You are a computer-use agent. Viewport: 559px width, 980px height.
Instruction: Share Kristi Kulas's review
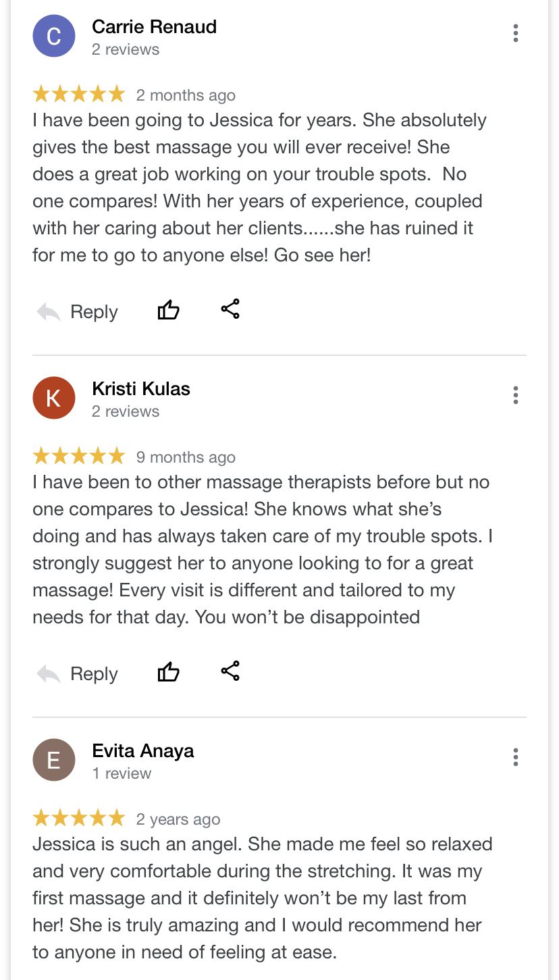(230, 671)
